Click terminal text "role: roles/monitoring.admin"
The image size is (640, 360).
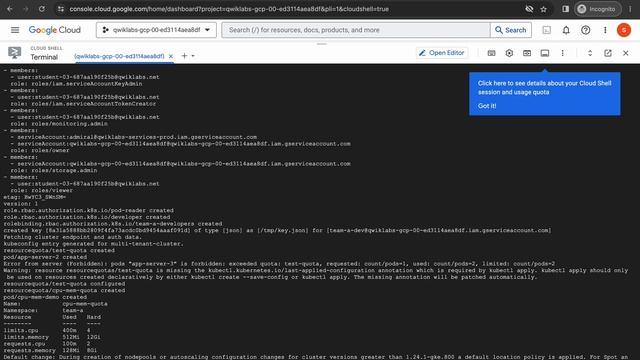point(59,124)
